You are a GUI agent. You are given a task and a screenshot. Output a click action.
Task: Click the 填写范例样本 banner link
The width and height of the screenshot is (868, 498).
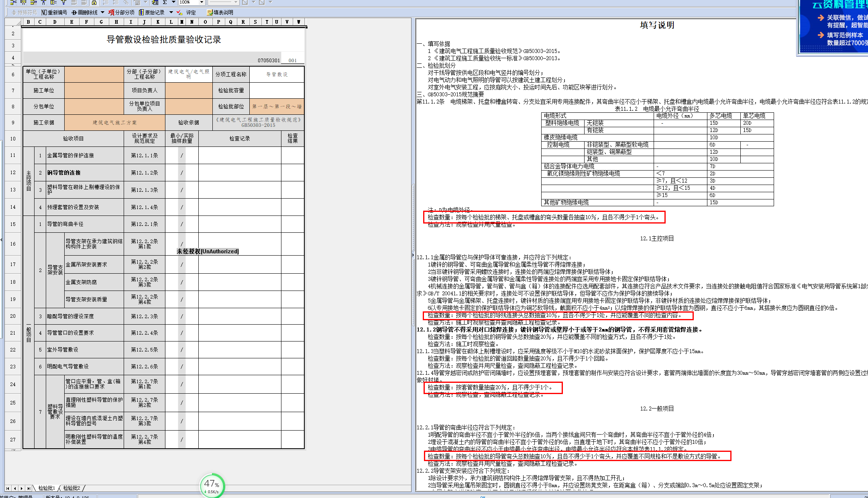pos(842,39)
